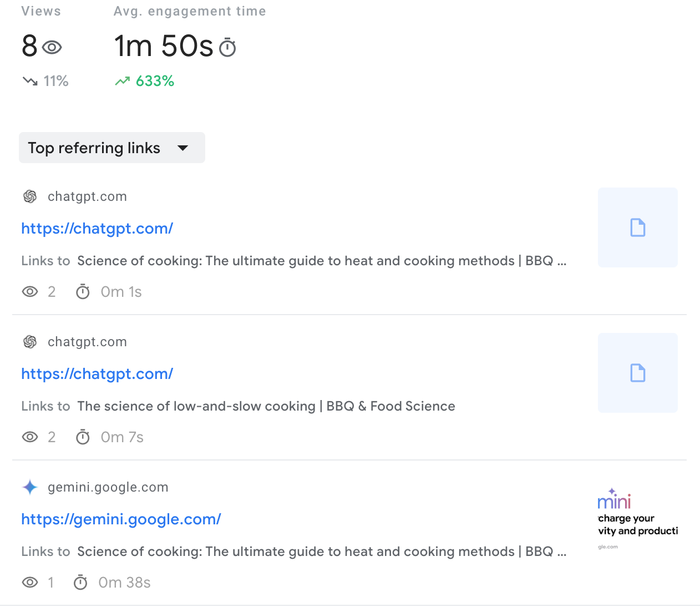Click the page thumbnail for the Science of cooking ChatGPT referral
The image size is (700, 607).
638,227
